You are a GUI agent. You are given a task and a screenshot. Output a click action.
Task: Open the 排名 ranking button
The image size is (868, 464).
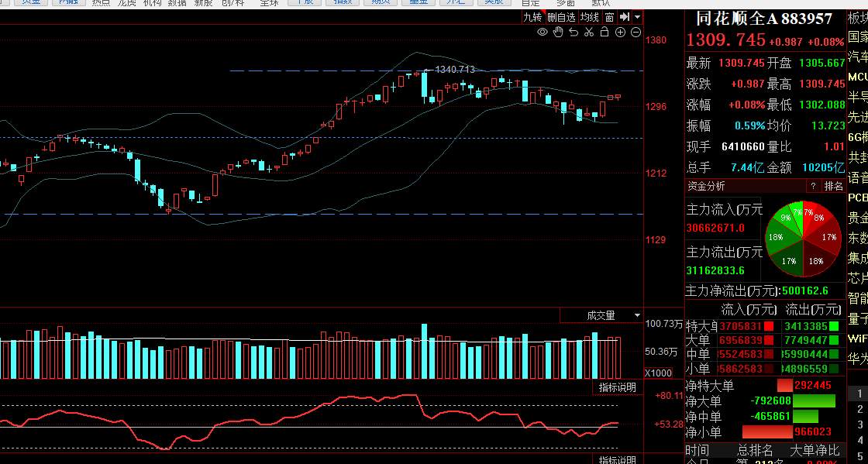[x=833, y=187]
